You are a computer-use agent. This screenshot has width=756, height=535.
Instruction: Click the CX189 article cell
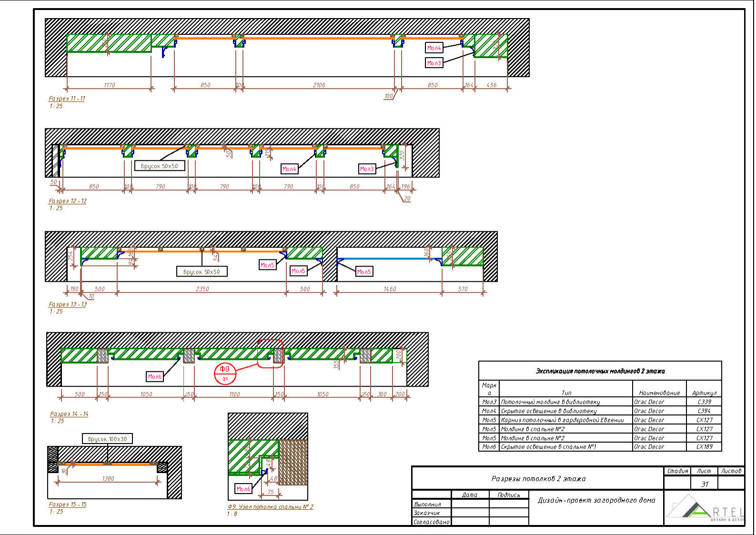coord(704,447)
